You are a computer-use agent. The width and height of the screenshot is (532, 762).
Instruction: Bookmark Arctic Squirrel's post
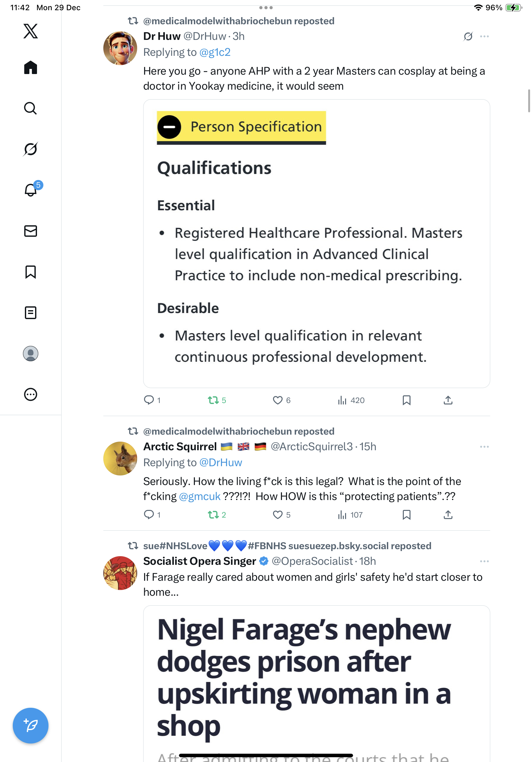point(406,515)
